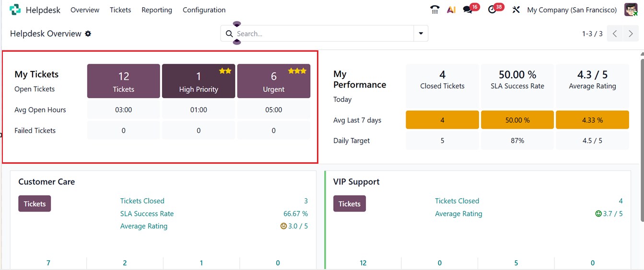Expand the search options dropdown arrow
644x270 pixels.
point(421,34)
